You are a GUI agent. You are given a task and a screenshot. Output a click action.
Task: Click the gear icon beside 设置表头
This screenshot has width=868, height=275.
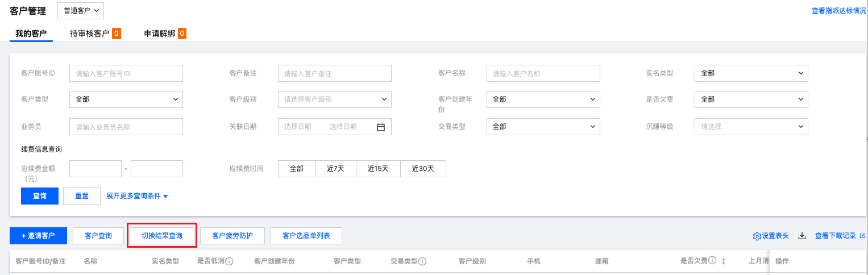(x=757, y=236)
